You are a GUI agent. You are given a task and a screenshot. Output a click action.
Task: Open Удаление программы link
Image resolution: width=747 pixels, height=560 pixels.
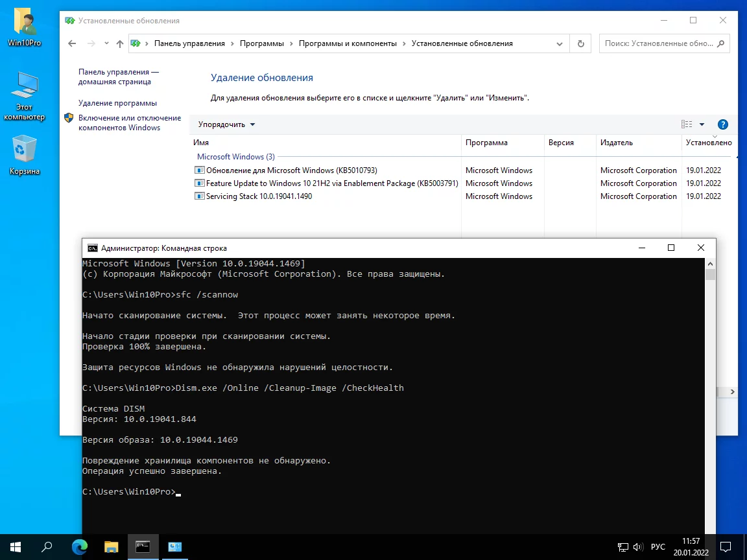(x=117, y=103)
